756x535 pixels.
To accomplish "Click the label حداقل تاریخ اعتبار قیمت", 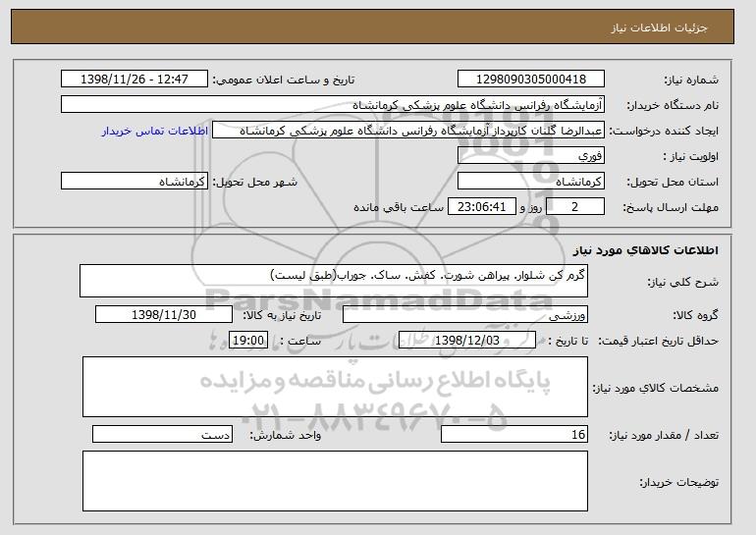I will point(659,341).
